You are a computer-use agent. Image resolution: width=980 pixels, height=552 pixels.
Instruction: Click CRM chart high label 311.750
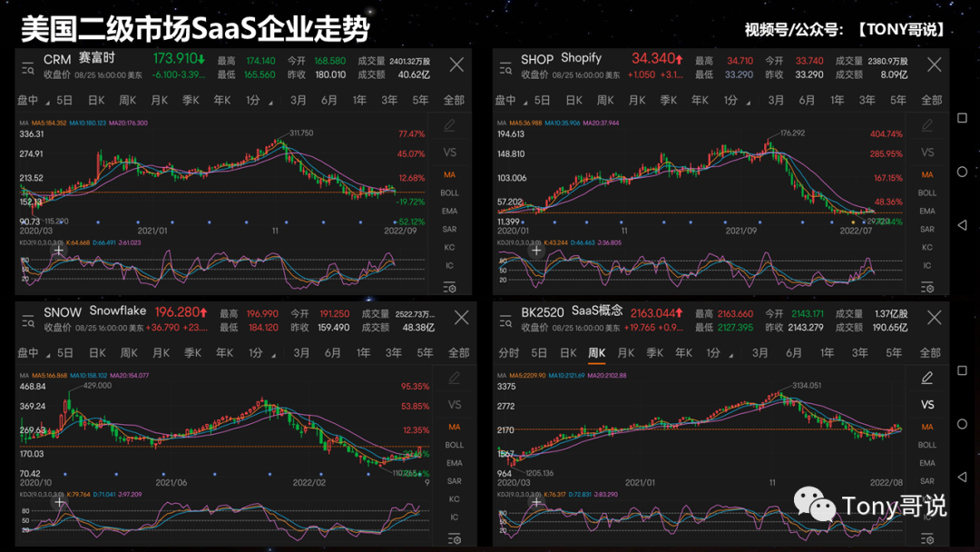coord(301,133)
